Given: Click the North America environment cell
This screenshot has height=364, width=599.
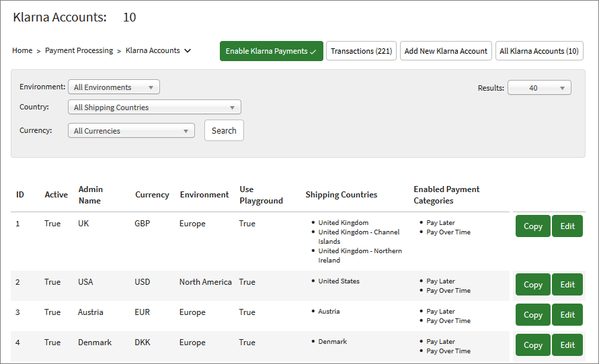Looking at the screenshot, I should coord(206,282).
